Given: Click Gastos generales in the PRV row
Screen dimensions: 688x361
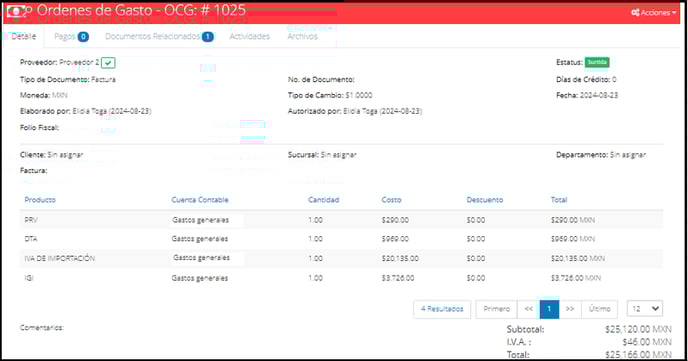Looking at the screenshot, I should click(x=201, y=220).
